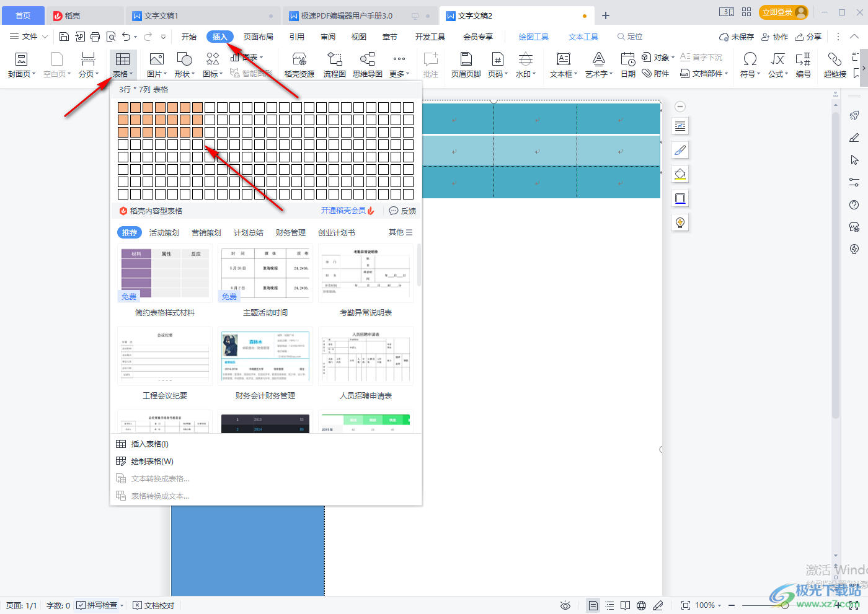This screenshot has height=614, width=868.
Task: Click the Print icon
Action: point(95,37)
